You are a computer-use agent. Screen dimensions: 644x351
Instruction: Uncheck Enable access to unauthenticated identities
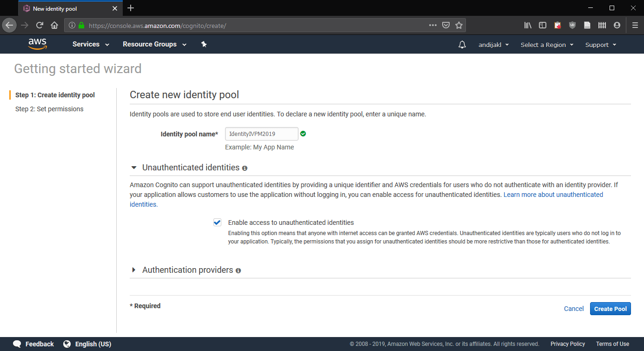217,223
